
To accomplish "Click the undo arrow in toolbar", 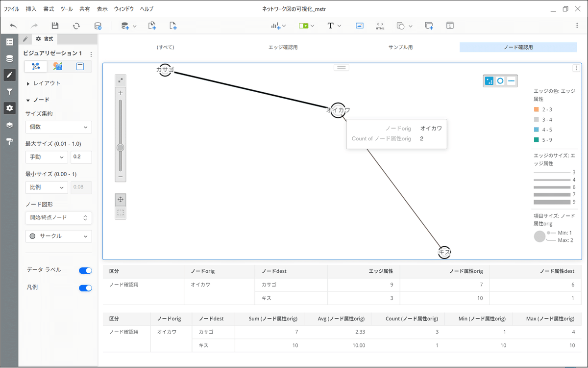I will [x=13, y=26].
